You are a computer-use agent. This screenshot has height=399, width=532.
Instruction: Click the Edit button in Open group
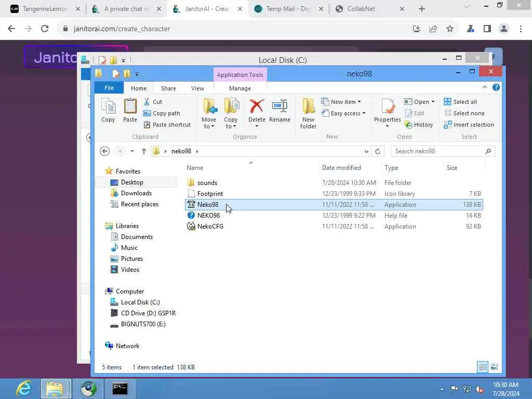(415, 113)
